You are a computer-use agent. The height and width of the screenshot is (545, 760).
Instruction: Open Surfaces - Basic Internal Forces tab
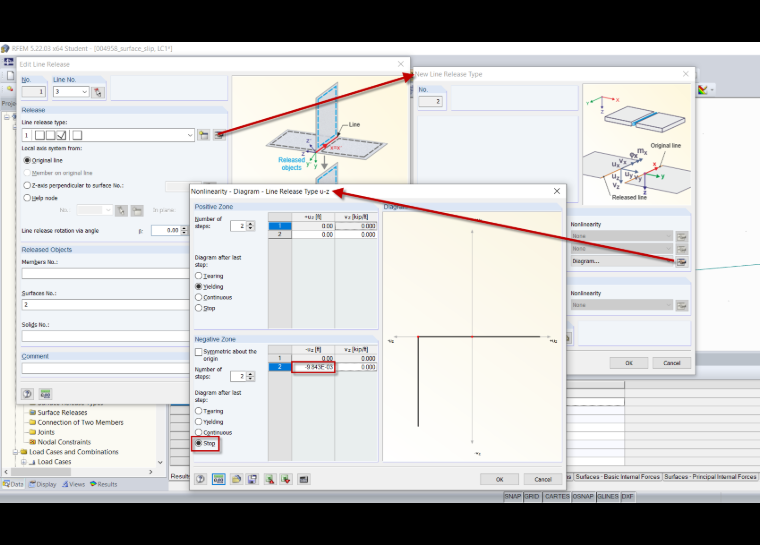(617, 477)
